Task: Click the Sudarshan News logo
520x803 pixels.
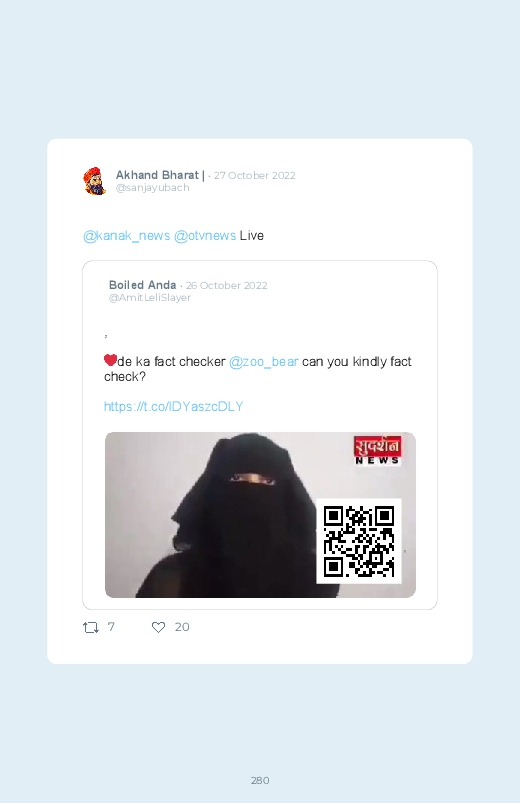Action: (377, 450)
